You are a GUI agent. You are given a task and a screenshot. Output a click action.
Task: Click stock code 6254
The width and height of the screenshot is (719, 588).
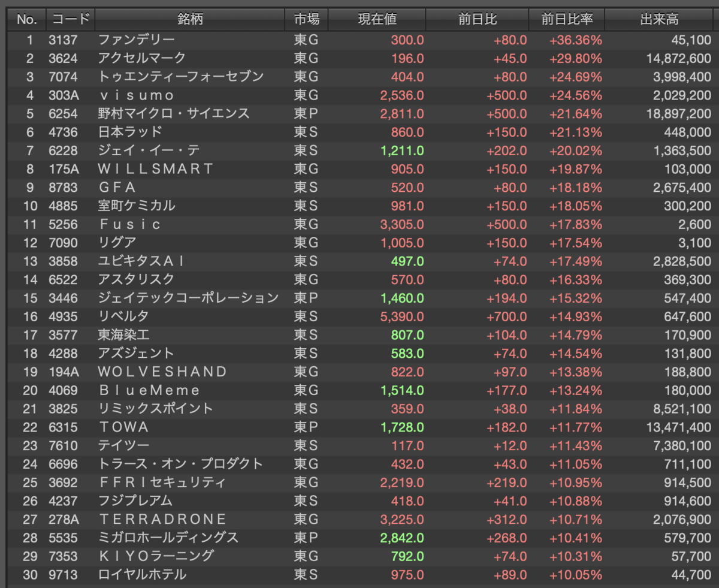62,113
